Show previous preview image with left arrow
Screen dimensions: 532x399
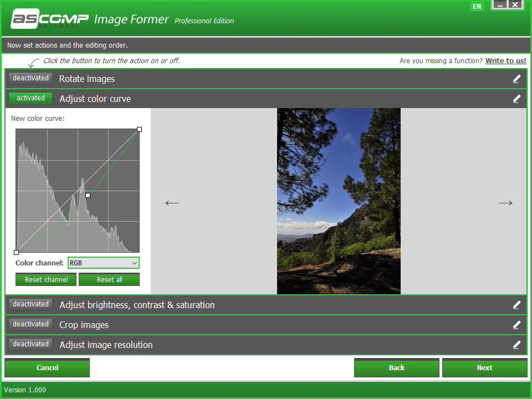[172, 203]
